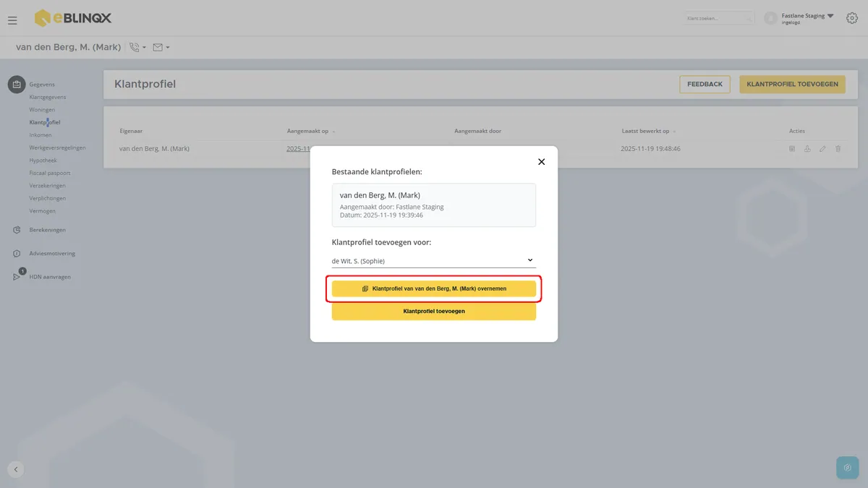Open the settings gear icon
868x488 pixels.
[852, 18]
